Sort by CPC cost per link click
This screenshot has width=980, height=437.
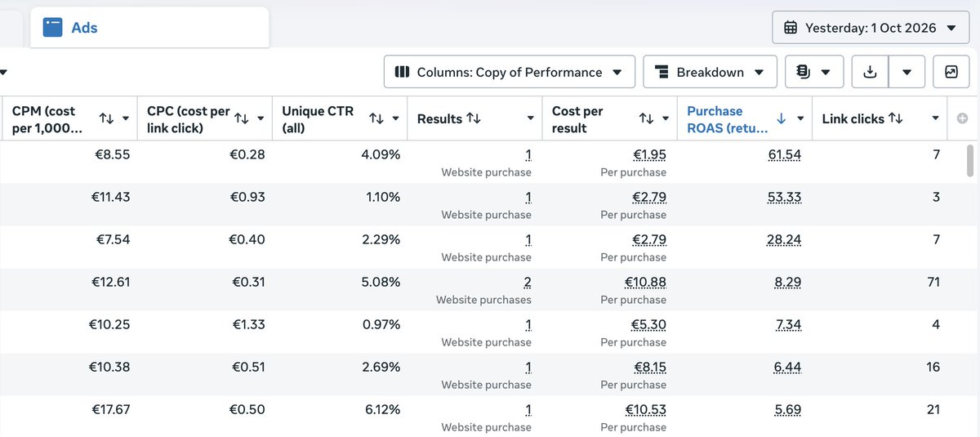click(241, 118)
